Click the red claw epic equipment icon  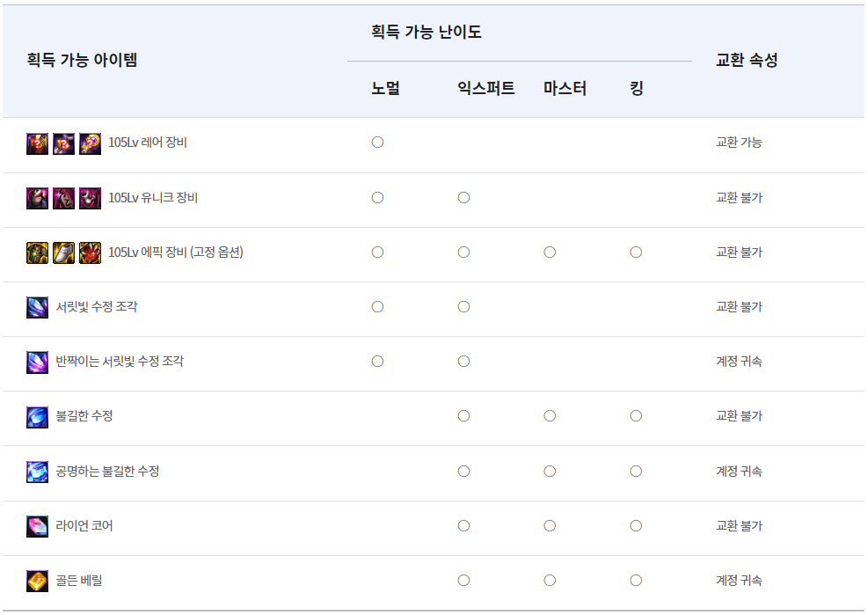[x=91, y=253]
